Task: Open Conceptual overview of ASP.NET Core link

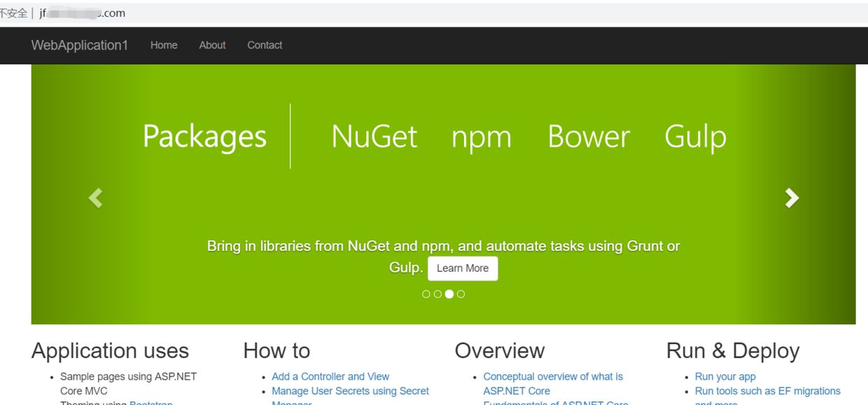Action: click(553, 383)
